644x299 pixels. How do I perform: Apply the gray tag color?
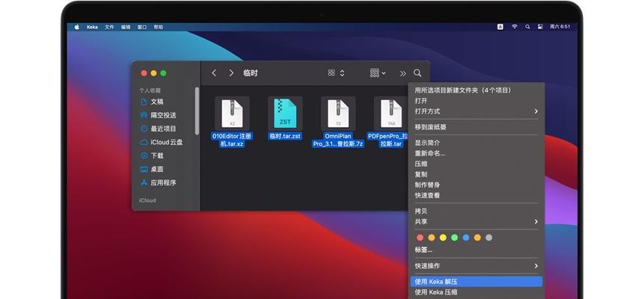[488, 238]
